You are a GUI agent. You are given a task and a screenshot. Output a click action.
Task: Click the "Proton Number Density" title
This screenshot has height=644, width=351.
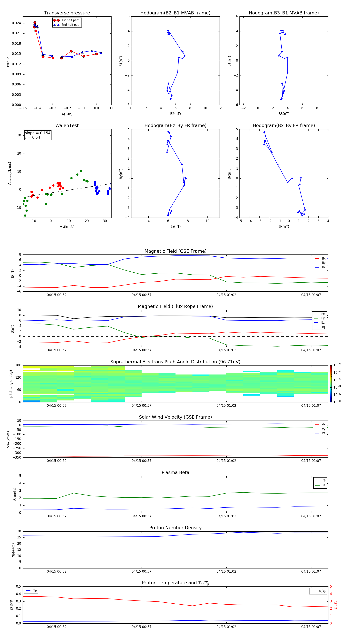point(175,527)
